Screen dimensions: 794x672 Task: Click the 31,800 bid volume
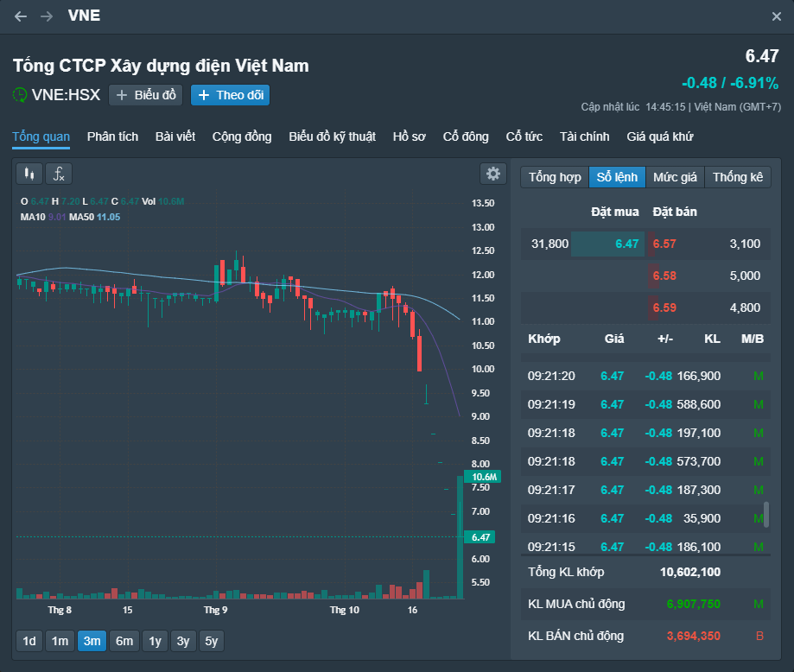[x=550, y=244]
